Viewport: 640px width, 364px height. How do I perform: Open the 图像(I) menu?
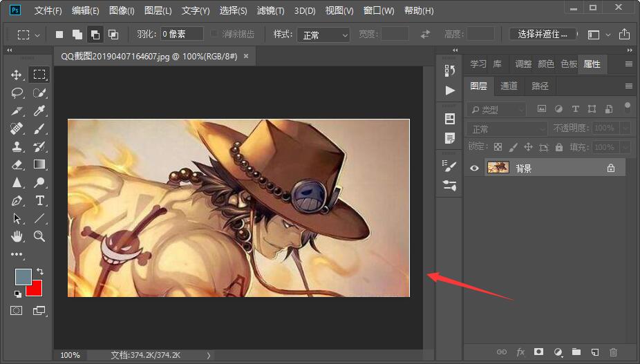[x=122, y=10]
